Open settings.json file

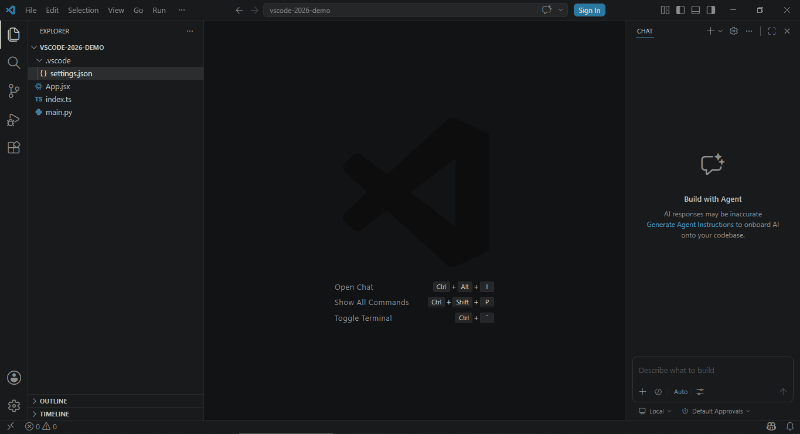click(116, 73)
